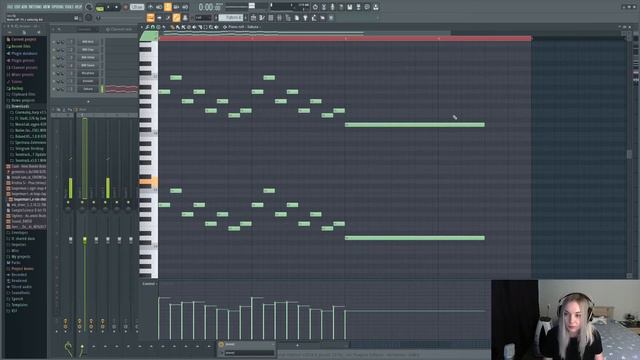Click the add channel plus button
Screen dimensions: 640x360
click(89, 102)
